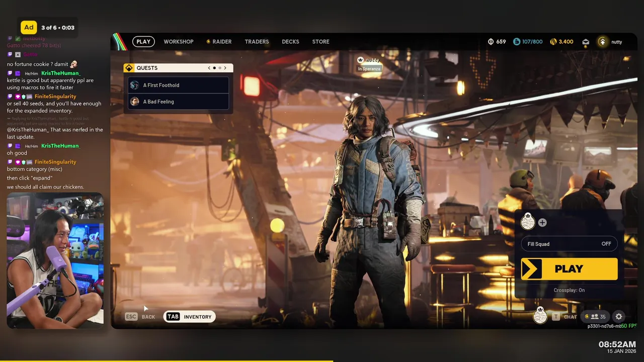Screen dimensions: 644x362
Task: Click the gold coin balance icon
Action: coord(553,42)
